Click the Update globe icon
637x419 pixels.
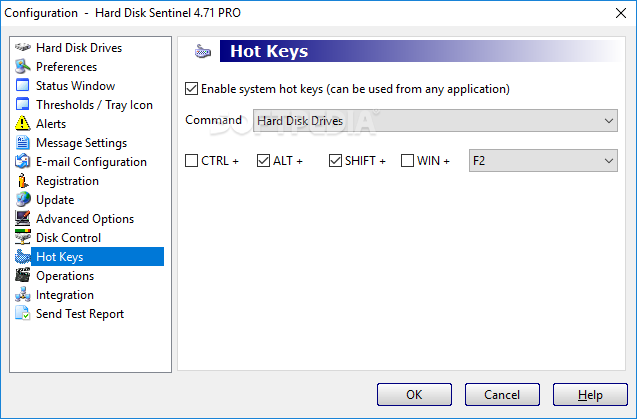point(23,200)
